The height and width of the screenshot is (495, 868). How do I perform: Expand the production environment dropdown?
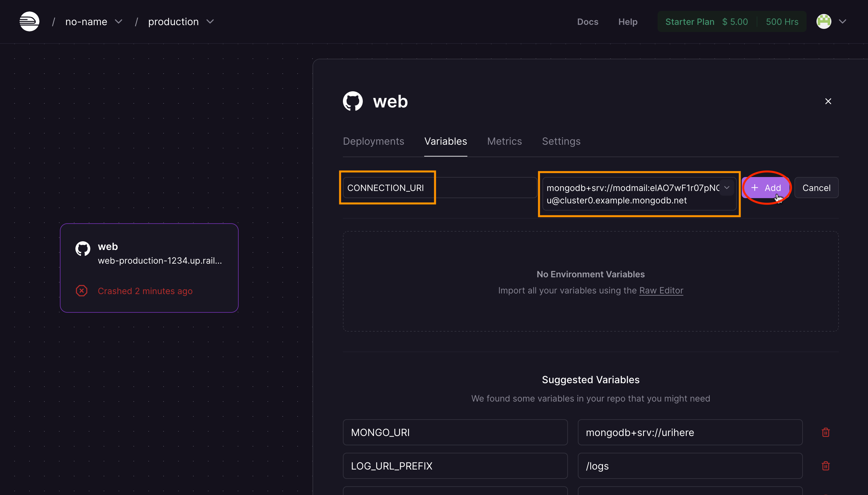[210, 21]
